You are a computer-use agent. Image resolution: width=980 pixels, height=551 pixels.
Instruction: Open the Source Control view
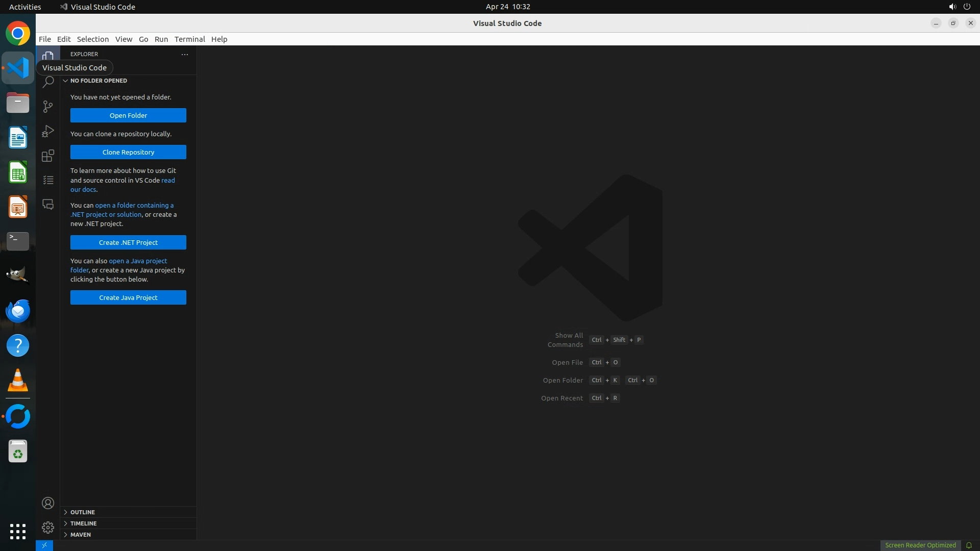pyautogui.click(x=48, y=106)
